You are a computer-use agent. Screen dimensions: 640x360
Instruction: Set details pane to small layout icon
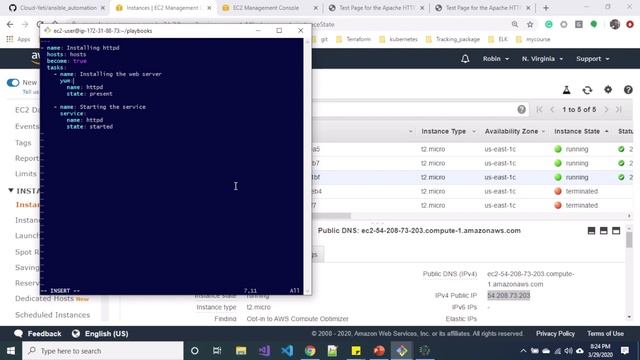tap(591, 231)
